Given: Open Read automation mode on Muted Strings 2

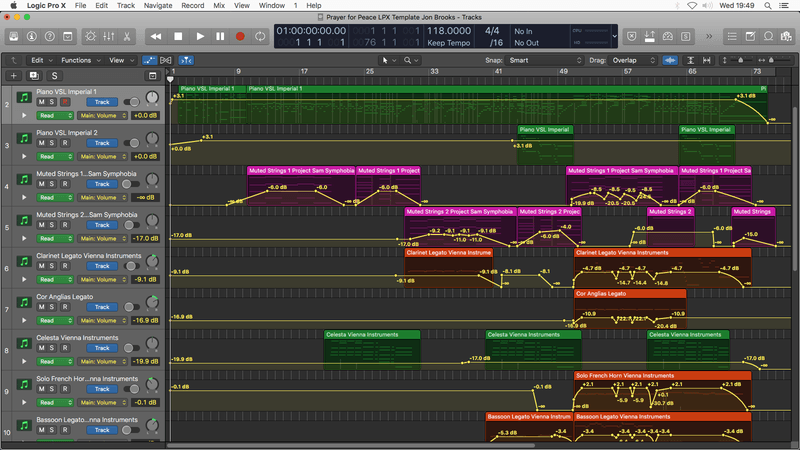Looking at the screenshot, I should point(55,238).
